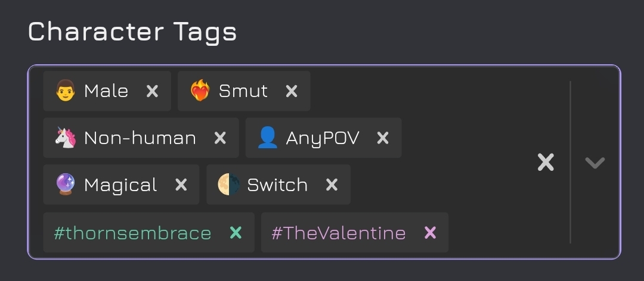Remove the #thornsembrace tag
This screenshot has height=281, width=644.
coord(236,233)
